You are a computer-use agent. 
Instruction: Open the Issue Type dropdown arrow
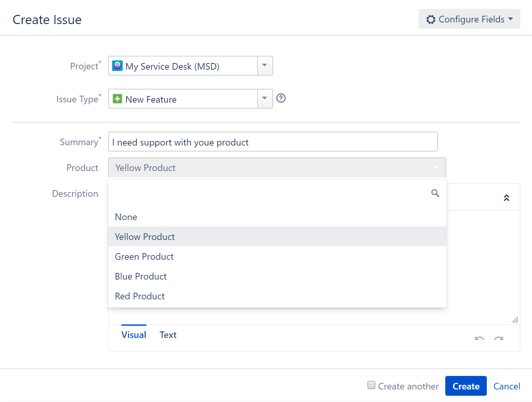pos(264,99)
